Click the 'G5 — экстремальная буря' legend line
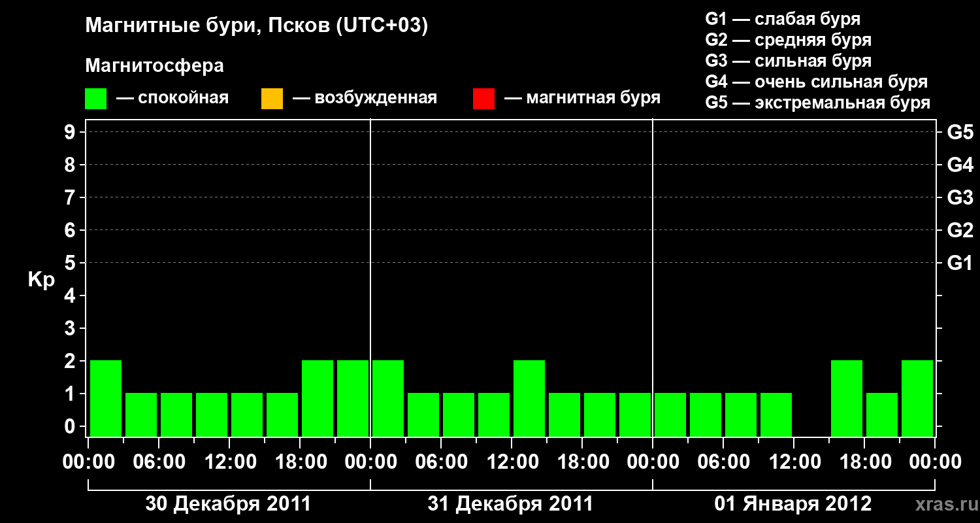The height and width of the screenshot is (523, 980). 818,103
